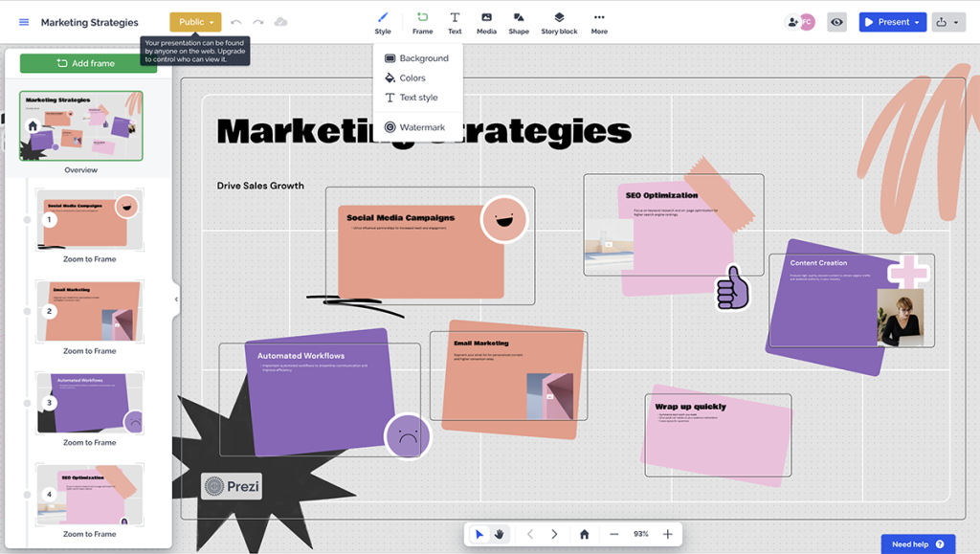
Task: Open the Style dropdown menu
Action: pyautogui.click(x=383, y=21)
